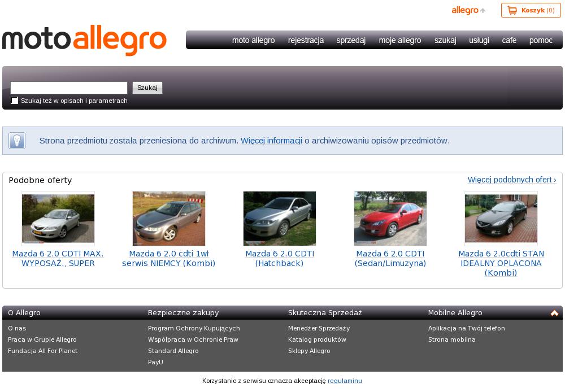The height and width of the screenshot is (392, 565).
Task: Open the regulaminu terms link
Action: click(x=345, y=381)
